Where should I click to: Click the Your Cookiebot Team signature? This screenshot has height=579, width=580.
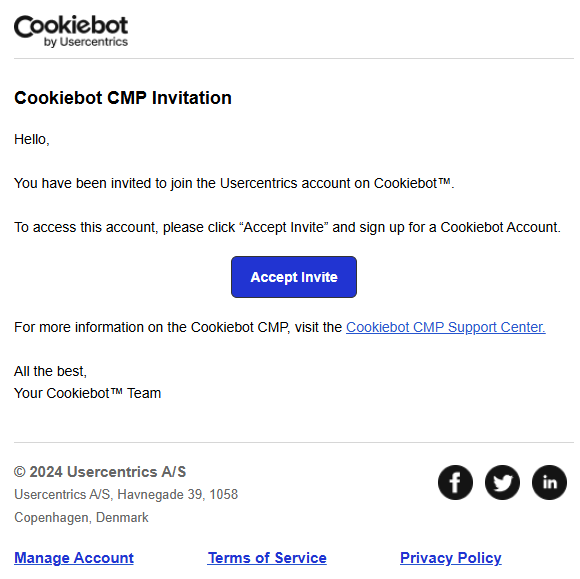[88, 393]
